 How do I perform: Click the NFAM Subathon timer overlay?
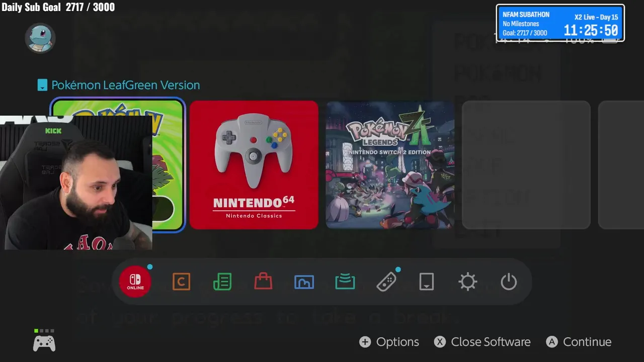[x=560, y=23]
